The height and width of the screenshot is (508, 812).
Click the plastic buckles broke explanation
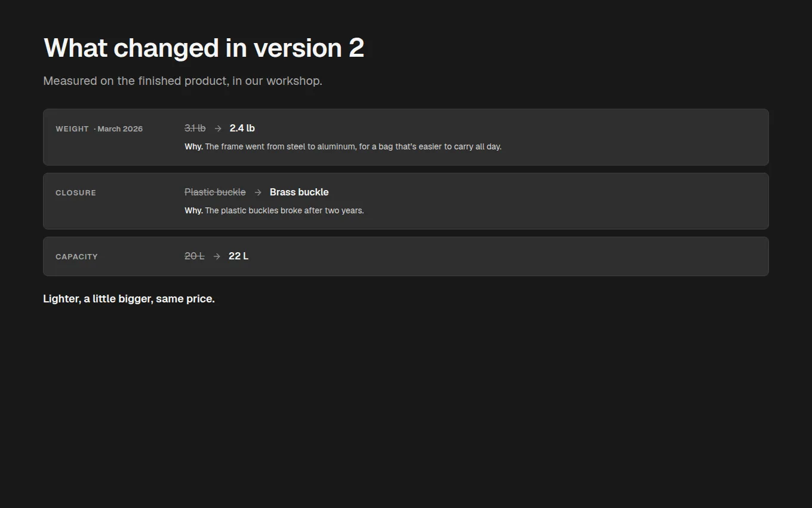tap(284, 210)
